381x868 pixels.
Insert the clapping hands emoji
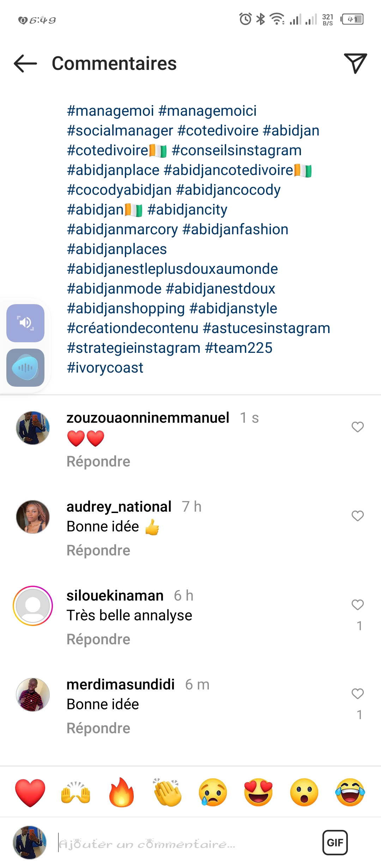tap(167, 793)
